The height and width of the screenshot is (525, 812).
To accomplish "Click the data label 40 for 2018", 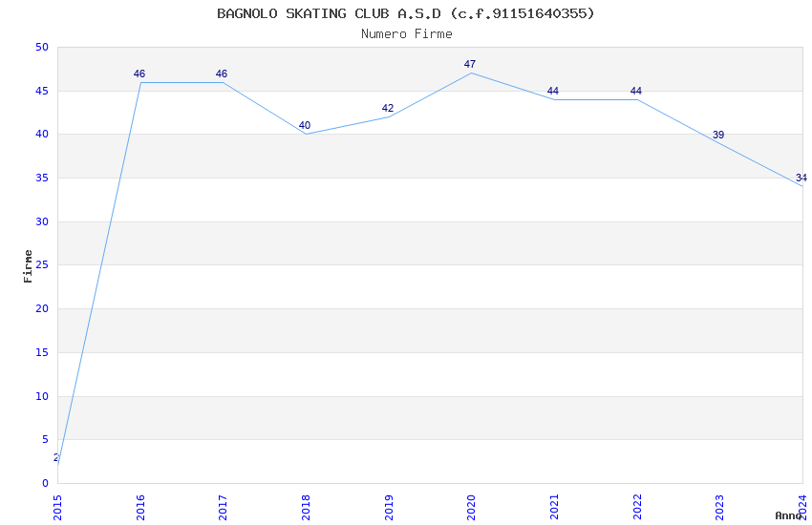I will click(305, 126).
